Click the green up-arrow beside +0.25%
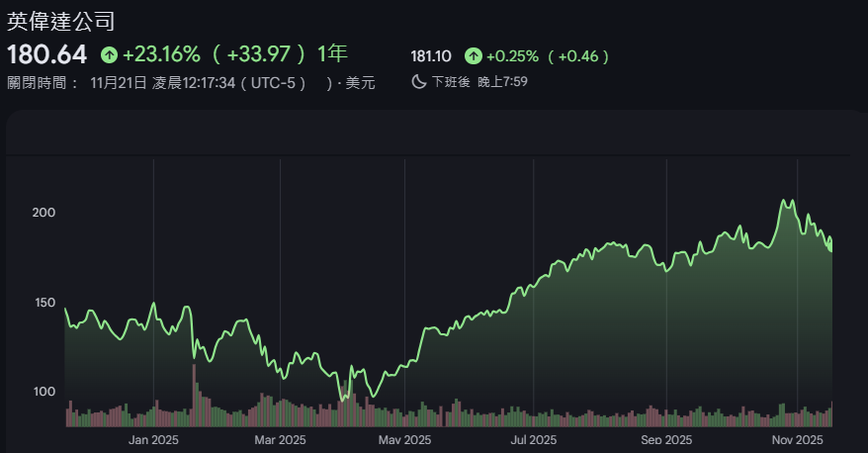Image resolution: width=868 pixels, height=453 pixels. (x=474, y=56)
